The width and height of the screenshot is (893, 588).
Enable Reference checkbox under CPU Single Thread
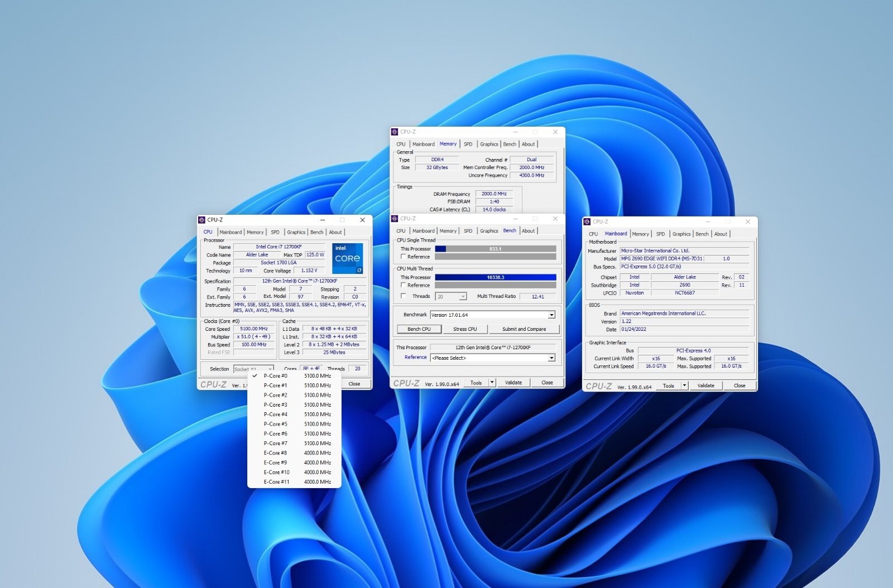coord(404,257)
